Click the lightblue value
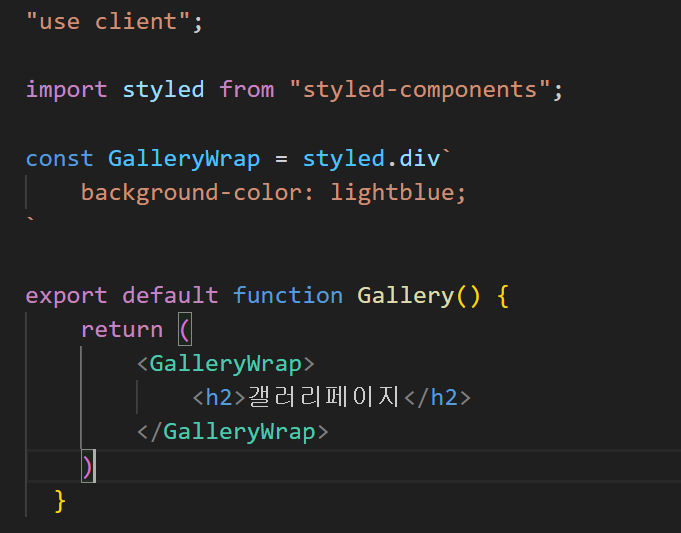Viewport: 681px width, 533px height. 393,192
